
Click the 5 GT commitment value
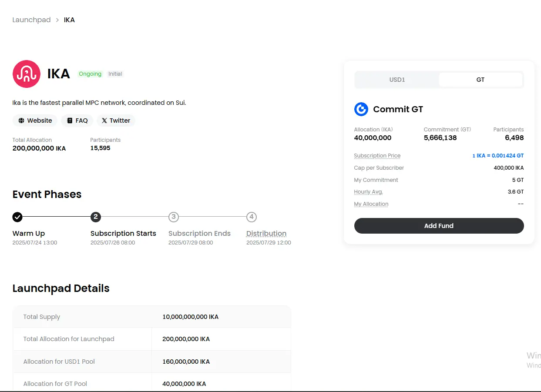518,180
